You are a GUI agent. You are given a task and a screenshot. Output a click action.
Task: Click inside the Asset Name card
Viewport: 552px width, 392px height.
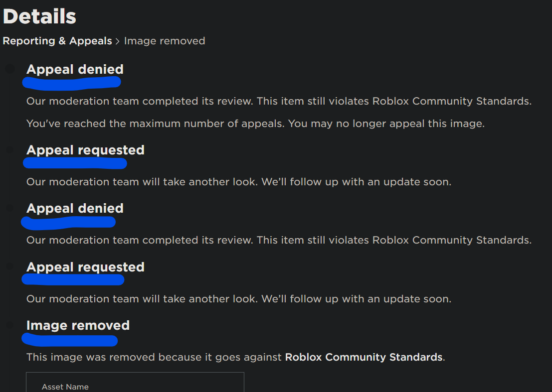click(135, 384)
